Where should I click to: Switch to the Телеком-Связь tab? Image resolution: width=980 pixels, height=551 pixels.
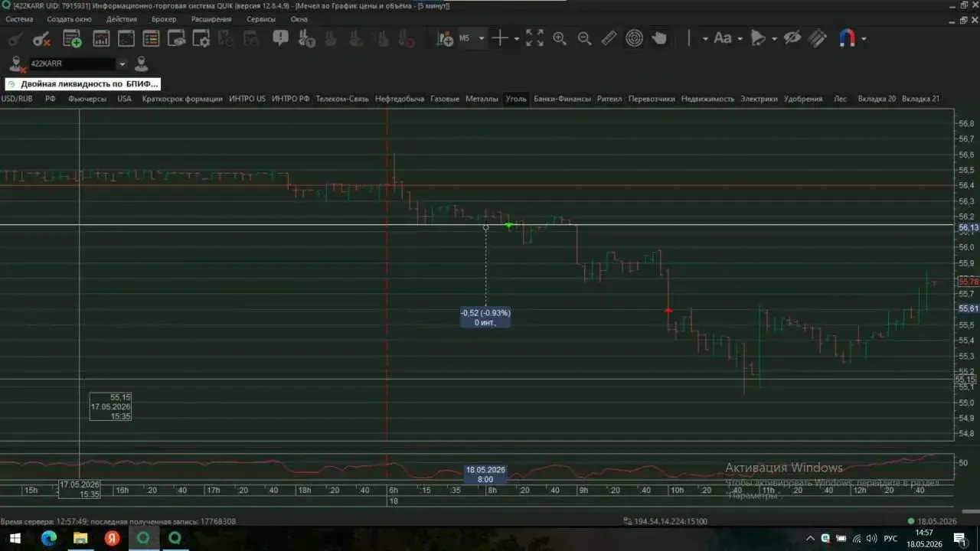[x=342, y=99]
